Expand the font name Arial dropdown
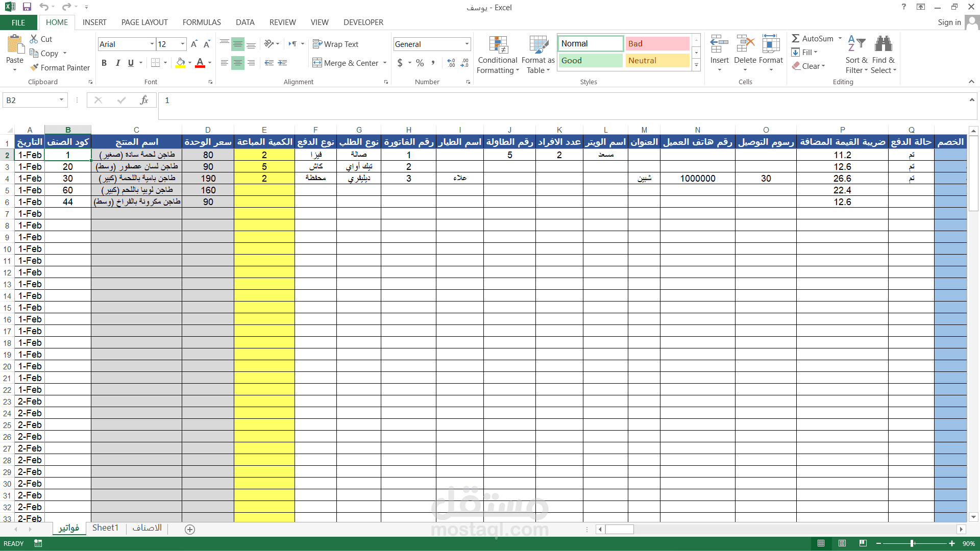 (152, 44)
